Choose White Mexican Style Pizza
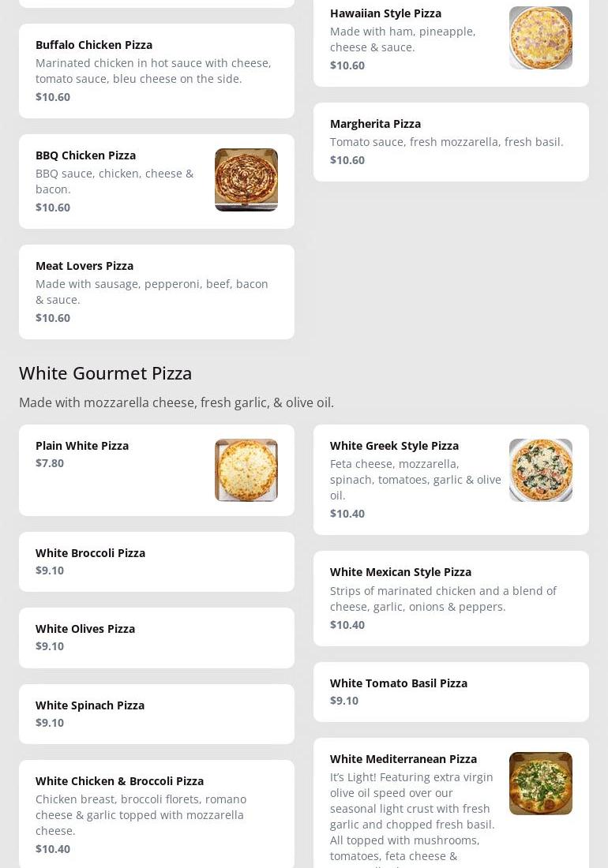 451,598
